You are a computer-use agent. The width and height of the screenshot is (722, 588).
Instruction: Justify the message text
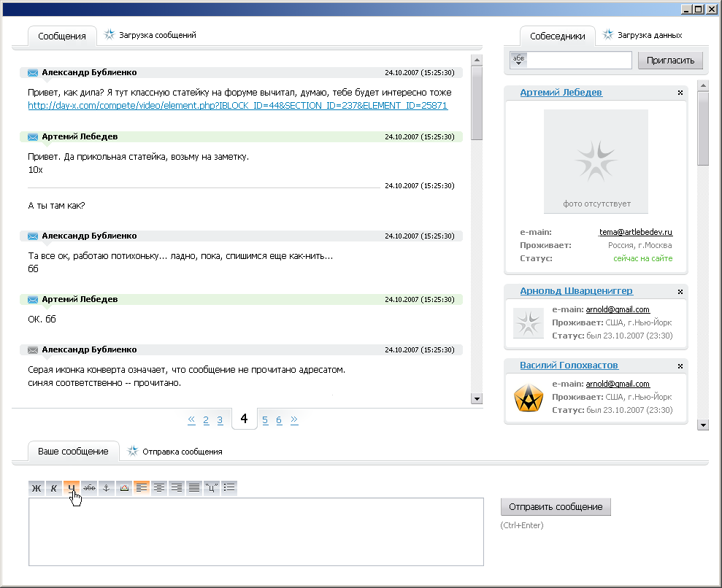[194, 488]
